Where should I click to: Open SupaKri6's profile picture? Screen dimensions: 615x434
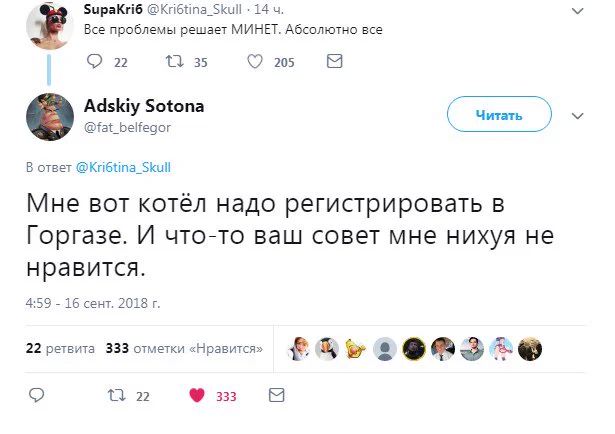(x=50, y=25)
